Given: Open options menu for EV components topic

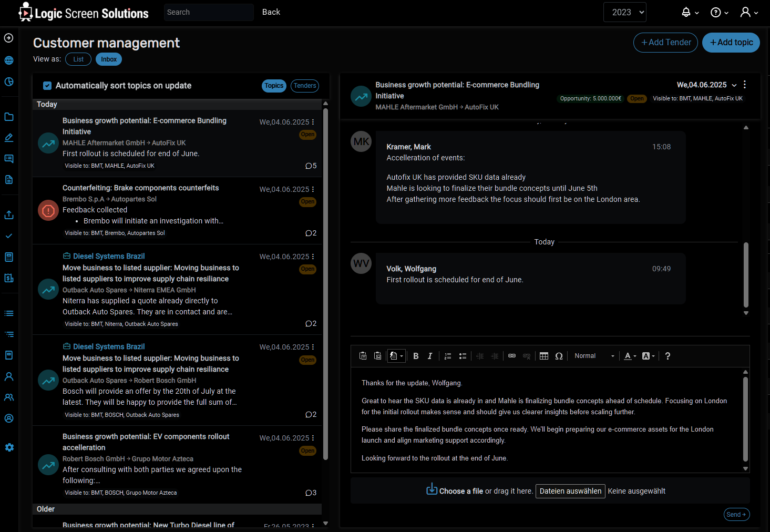Looking at the screenshot, I should [313, 438].
